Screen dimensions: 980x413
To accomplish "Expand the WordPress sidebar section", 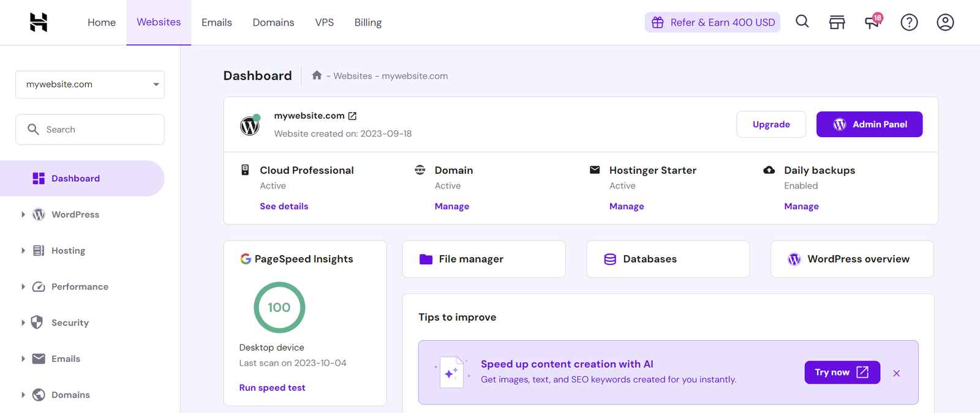I will pos(23,215).
